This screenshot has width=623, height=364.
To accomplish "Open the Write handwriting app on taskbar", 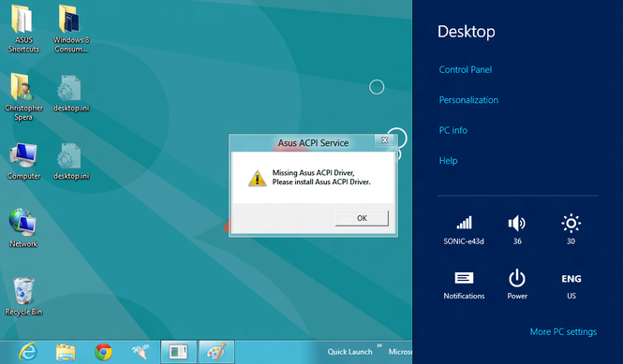I will point(141,352).
